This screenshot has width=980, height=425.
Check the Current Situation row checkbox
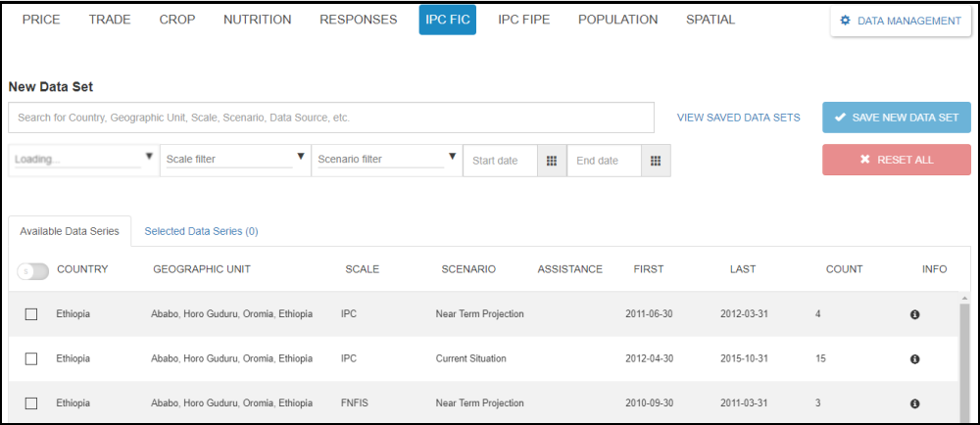coord(31,359)
